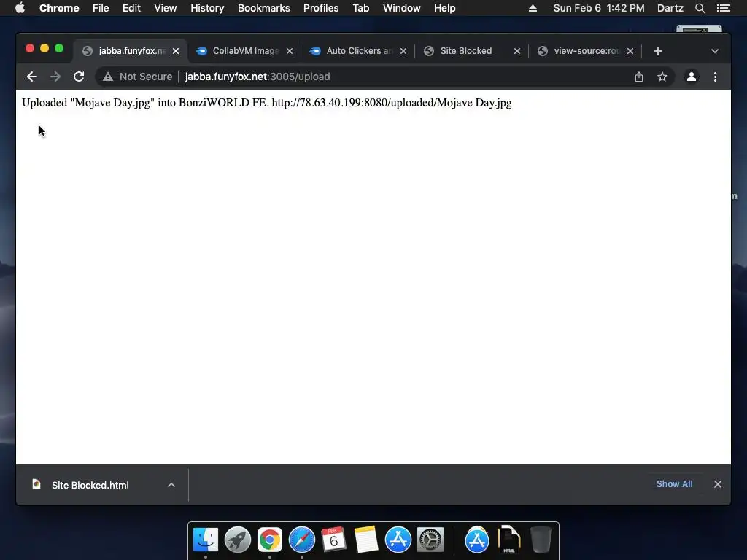Expand the tab search chevron
Viewport: 747px width, 560px height.
(x=715, y=51)
